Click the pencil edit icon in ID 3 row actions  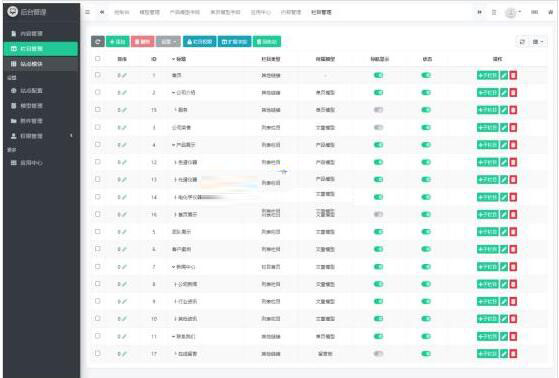coord(504,127)
